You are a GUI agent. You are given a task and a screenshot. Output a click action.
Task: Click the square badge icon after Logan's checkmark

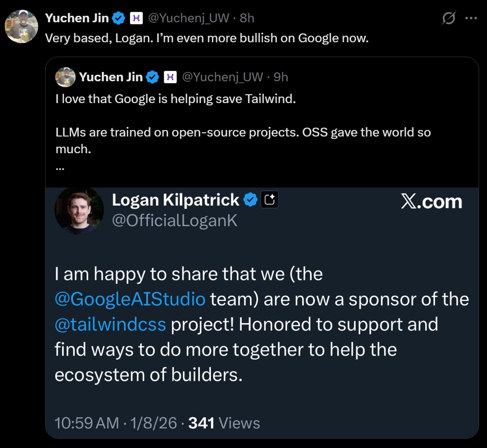tap(270, 200)
